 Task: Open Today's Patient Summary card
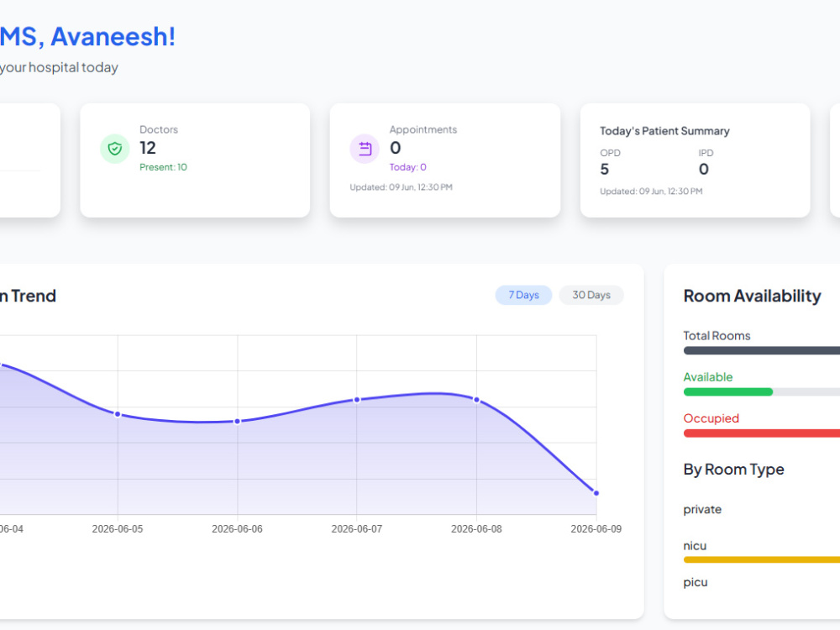click(695, 160)
